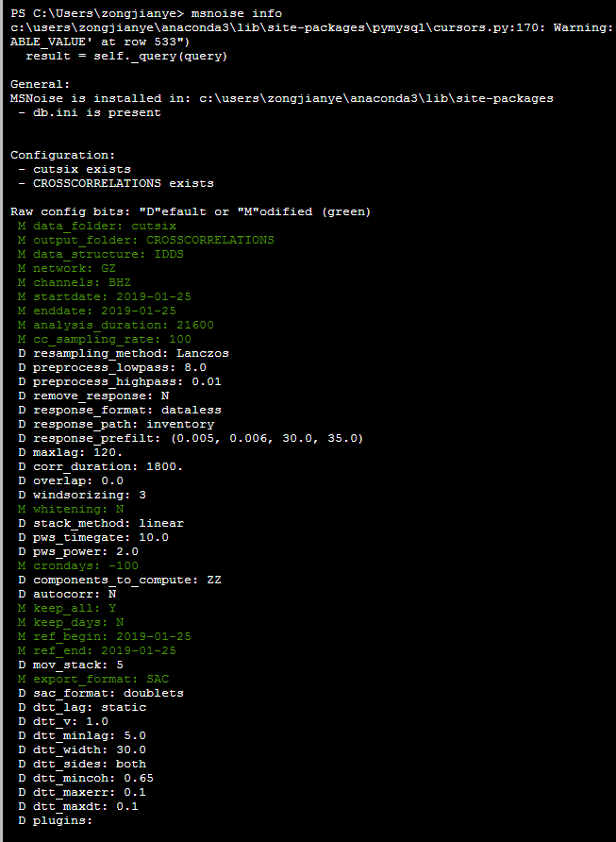Image resolution: width=616 pixels, height=842 pixels.
Task: Click the 'corr_duration: 1800.' line
Action: [108, 466]
